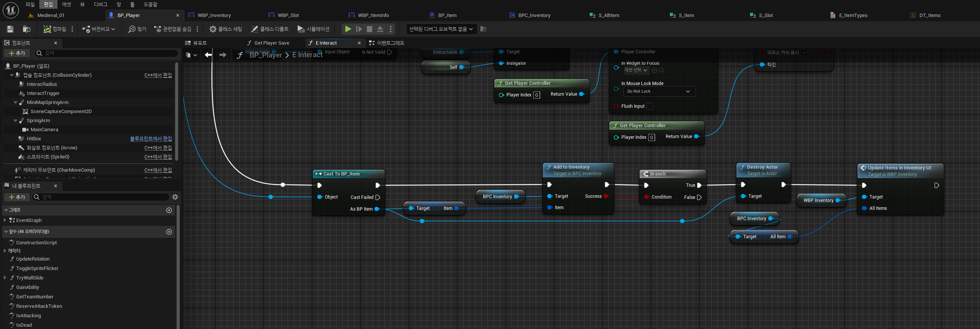Click the Unreal Engine logo icon
This screenshot has width=980, height=329.
[11, 10]
